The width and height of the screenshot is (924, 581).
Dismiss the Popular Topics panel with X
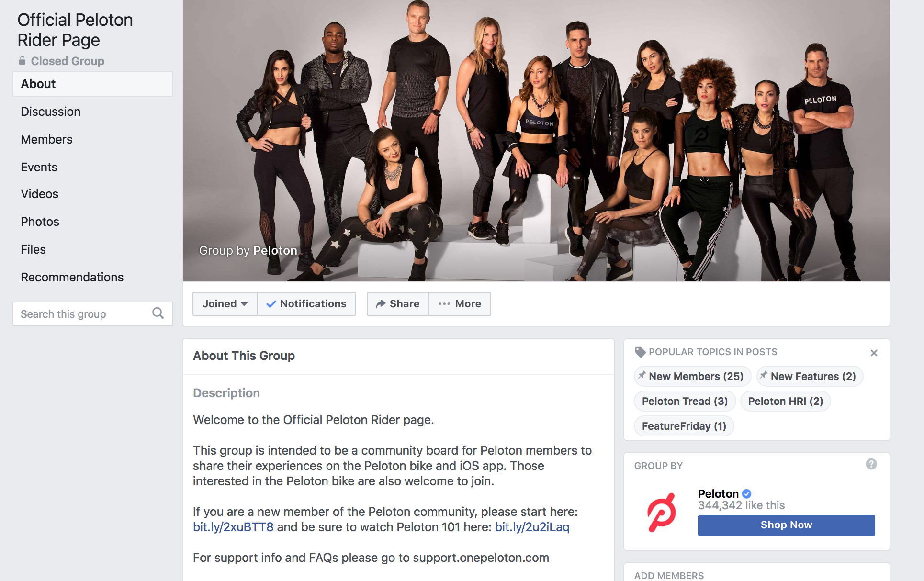coord(874,353)
